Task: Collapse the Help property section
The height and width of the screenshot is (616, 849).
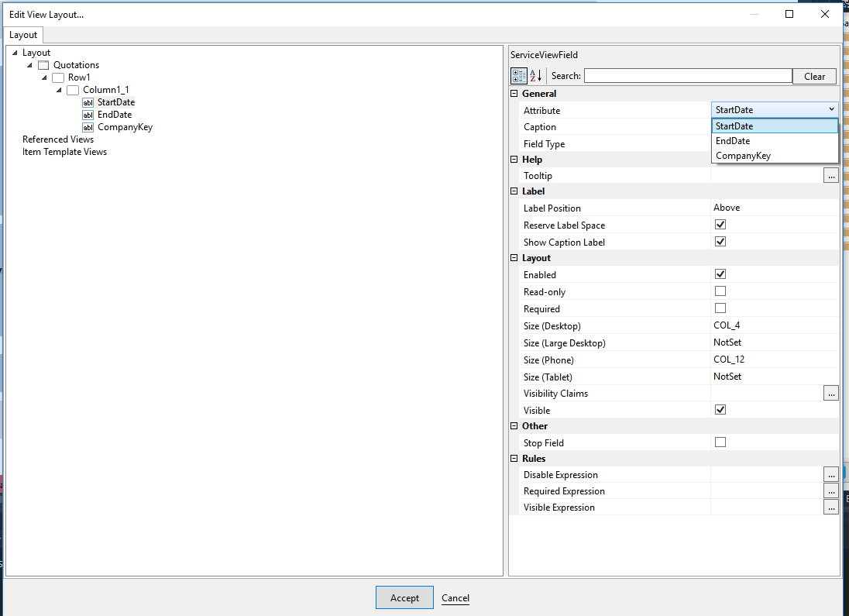Action: (514, 160)
